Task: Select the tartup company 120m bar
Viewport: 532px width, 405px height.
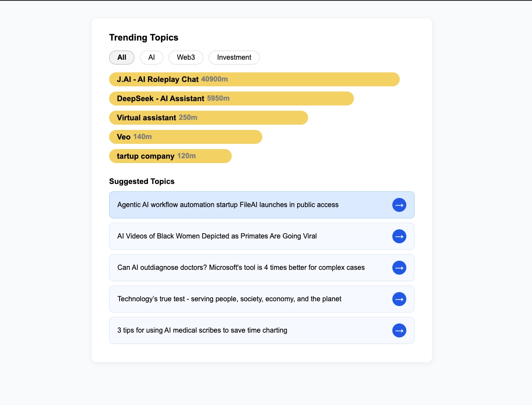Action: click(170, 156)
